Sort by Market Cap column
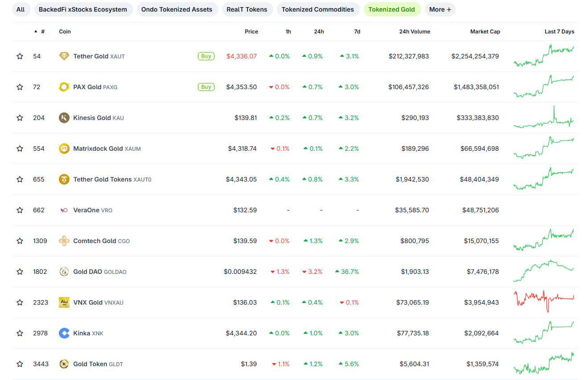This screenshot has height=380, width=588. click(485, 32)
